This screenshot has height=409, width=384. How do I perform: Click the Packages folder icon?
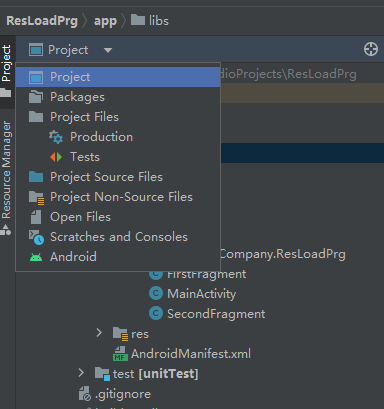pyautogui.click(x=36, y=97)
